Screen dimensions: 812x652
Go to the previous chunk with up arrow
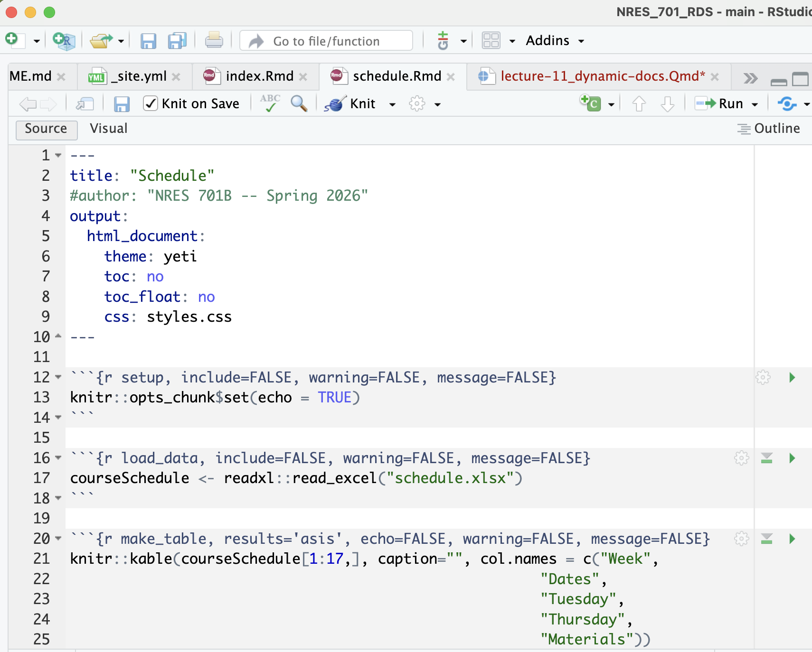639,103
